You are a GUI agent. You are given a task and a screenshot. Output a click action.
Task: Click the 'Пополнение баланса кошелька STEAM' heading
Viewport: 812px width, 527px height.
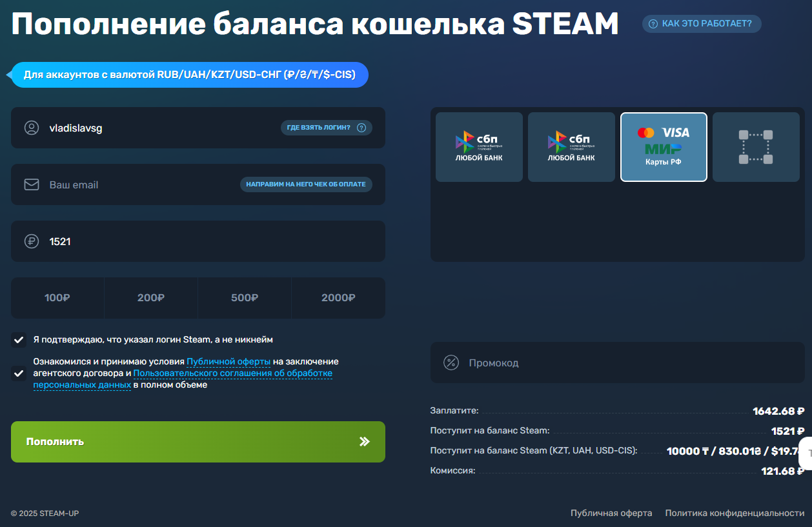[x=315, y=25]
